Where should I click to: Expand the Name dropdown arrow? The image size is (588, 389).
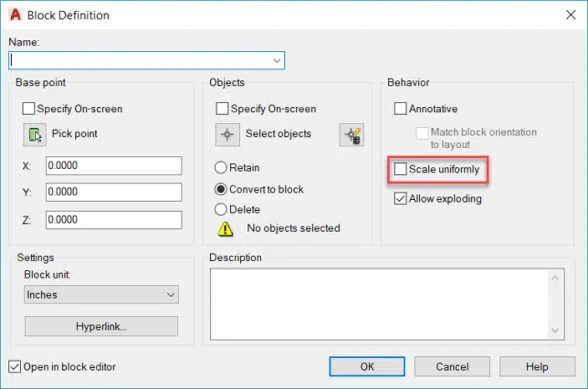pyautogui.click(x=277, y=61)
